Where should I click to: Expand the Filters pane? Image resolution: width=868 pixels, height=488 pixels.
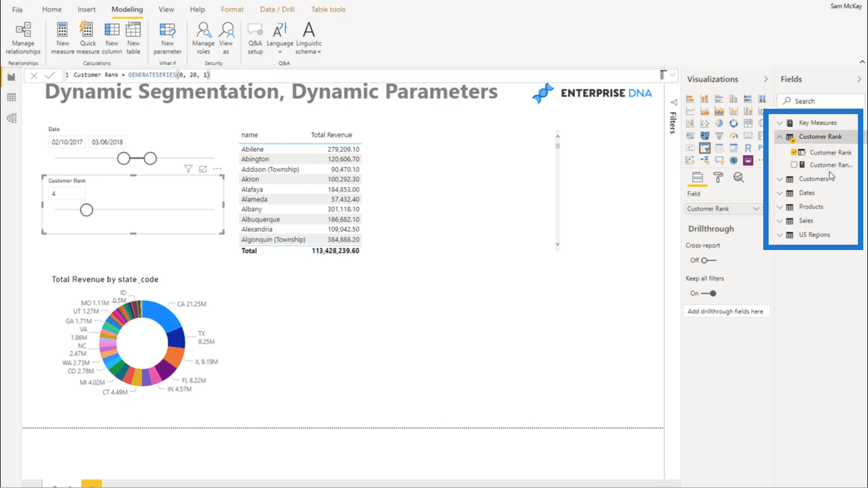coord(674,102)
